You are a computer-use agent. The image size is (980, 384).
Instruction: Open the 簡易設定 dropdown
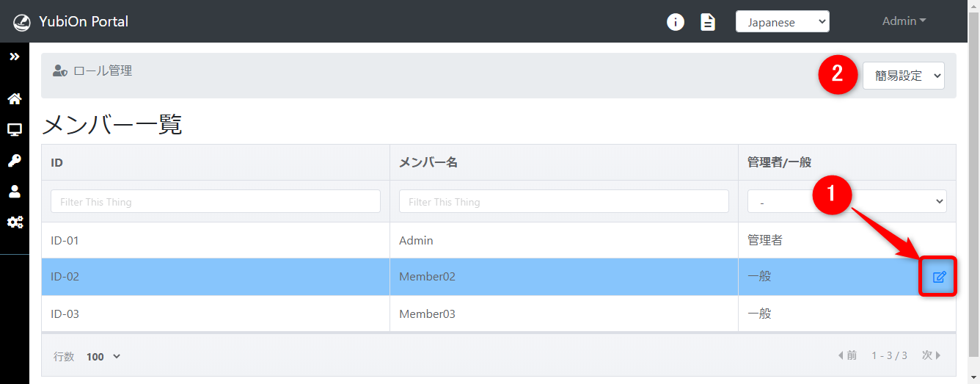tap(903, 76)
